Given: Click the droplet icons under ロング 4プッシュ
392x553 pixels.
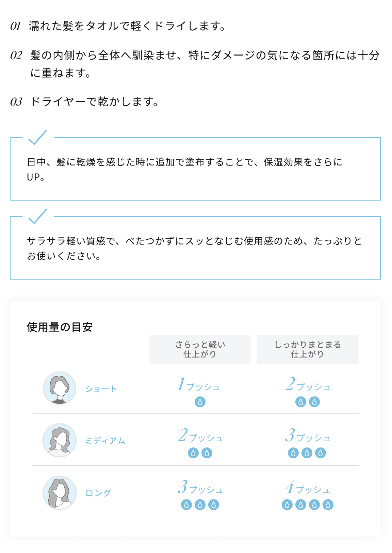Looking at the screenshot, I should pos(307,505).
